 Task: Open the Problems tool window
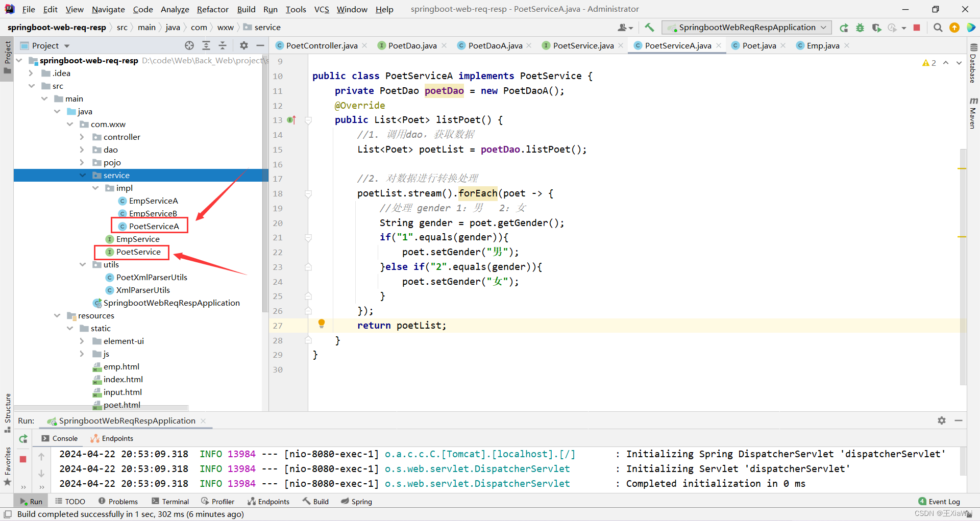pos(118,502)
